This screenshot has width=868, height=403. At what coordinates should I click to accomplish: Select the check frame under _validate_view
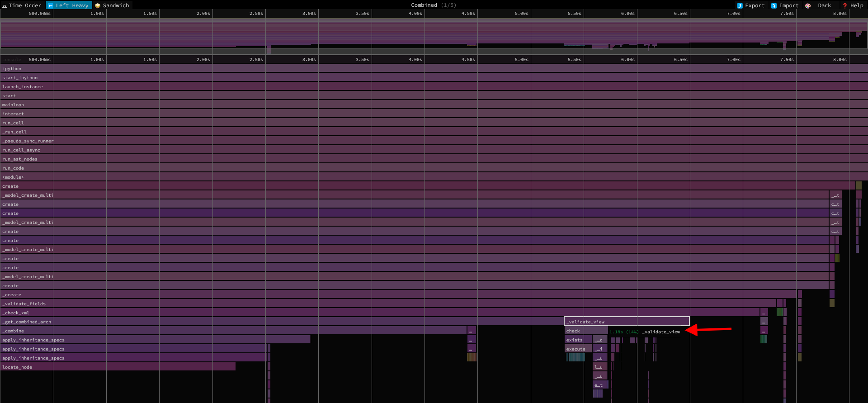coord(586,331)
